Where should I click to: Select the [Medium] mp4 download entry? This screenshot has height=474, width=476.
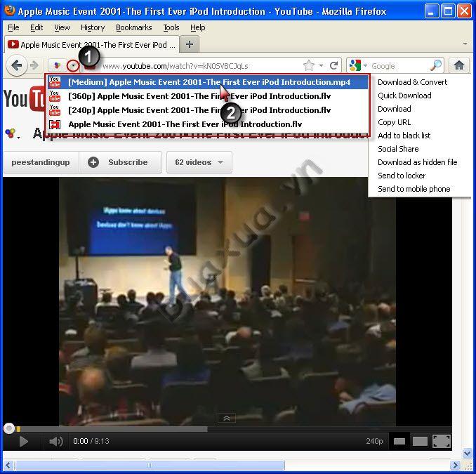point(208,82)
